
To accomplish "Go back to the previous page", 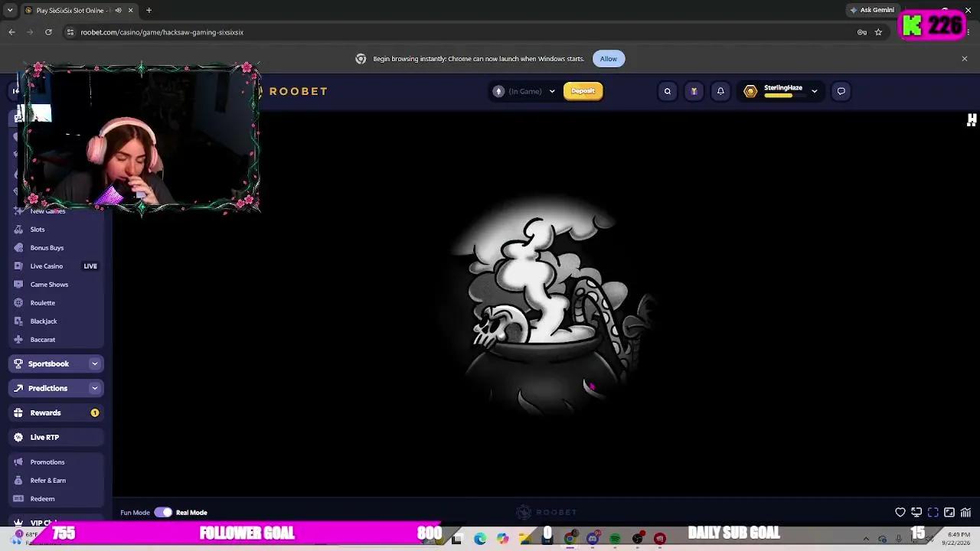I will (11, 32).
